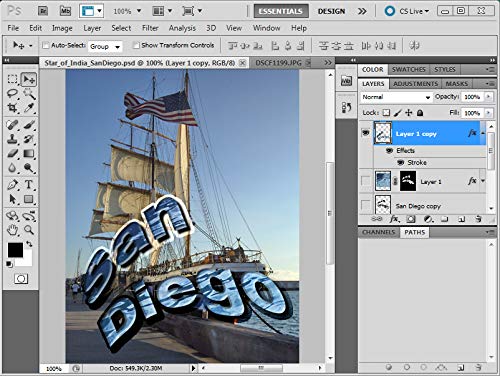Add a layer style via fx icon

point(394,219)
